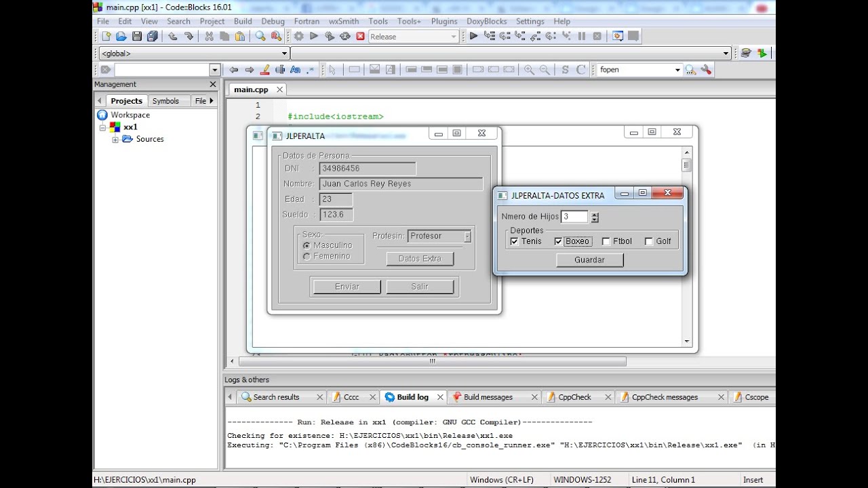The width and height of the screenshot is (868, 488).
Task: Zoom out with the magnifier minus icon
Action: (545, 70)
